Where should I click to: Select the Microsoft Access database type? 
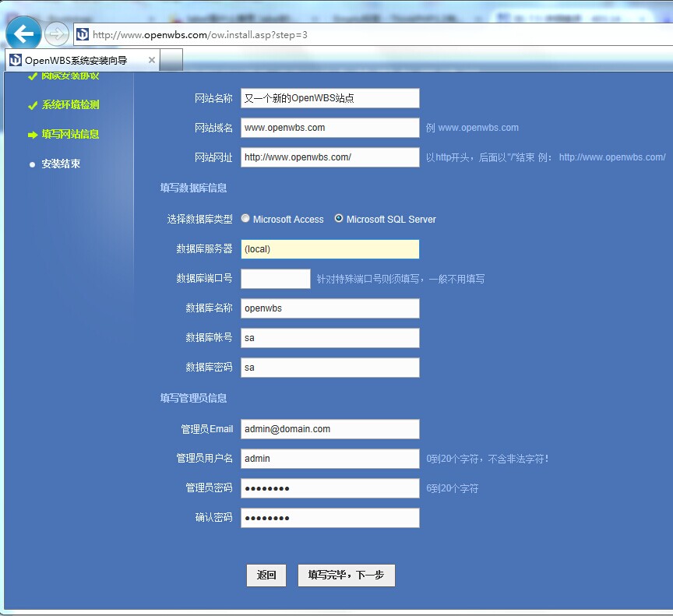pos(245,218)
